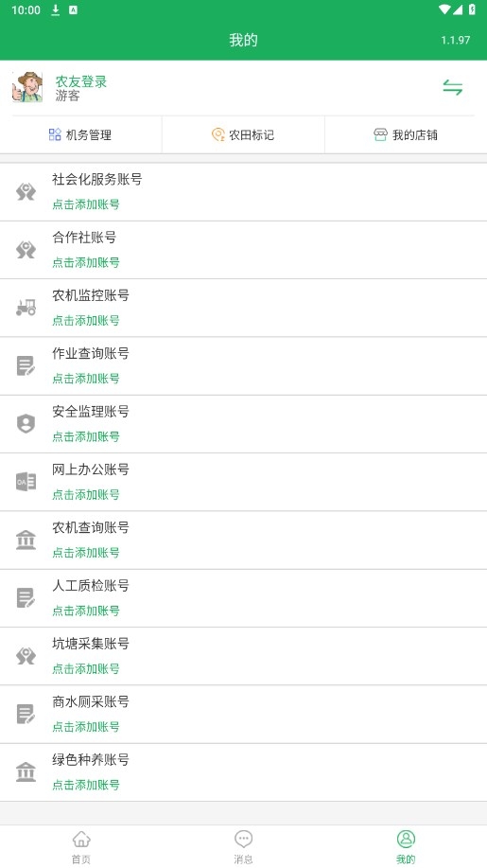Click bank icon for 农机查询账号
This screenshot has height=868, width=487.
(26, 540)
